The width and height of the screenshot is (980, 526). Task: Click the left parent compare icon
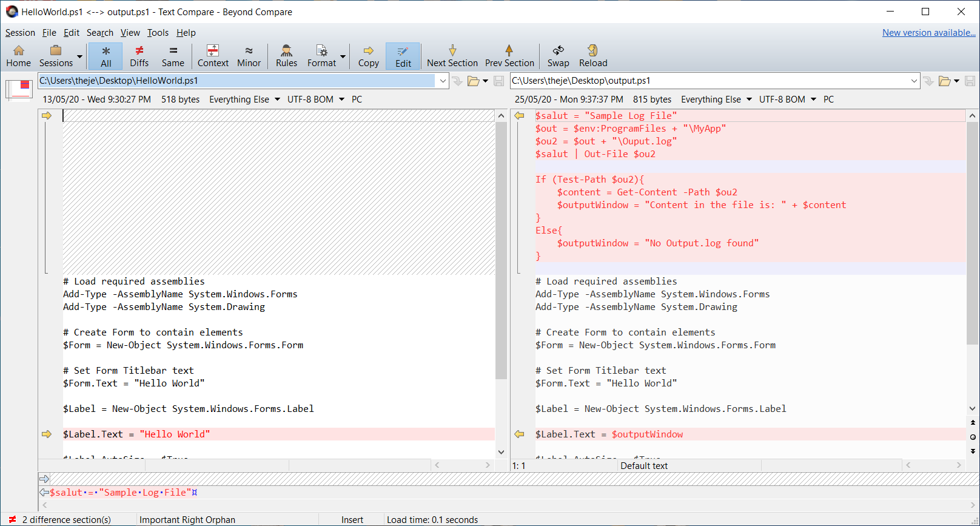457,81
